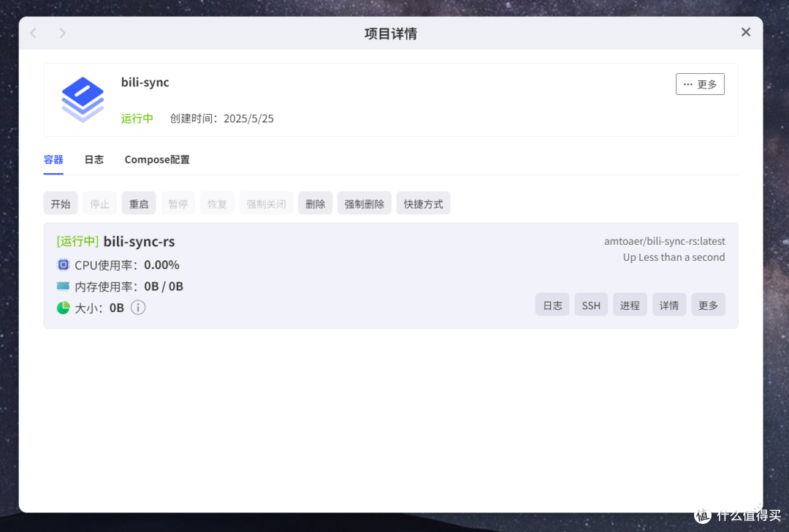Open SSH for bili-sync-rs container
Image resolution: width=789 pixels, height=532 pixels.
coord(591,305)
